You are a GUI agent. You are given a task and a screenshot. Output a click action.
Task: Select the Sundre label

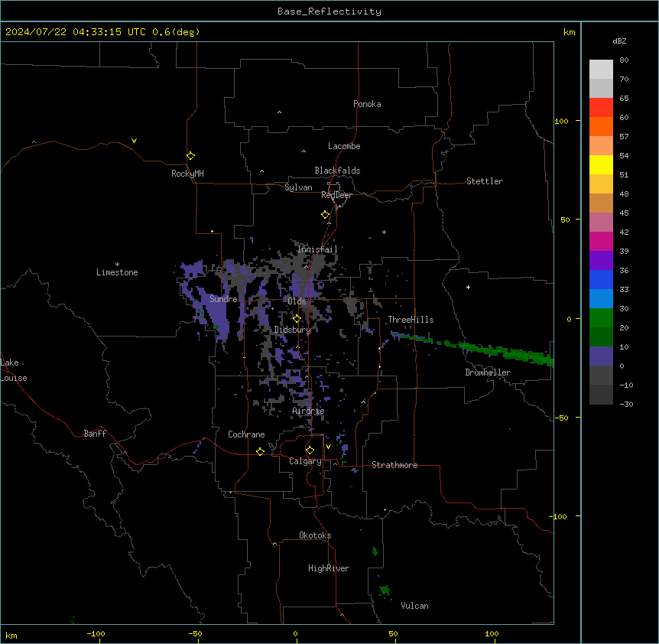click(223, 299)
